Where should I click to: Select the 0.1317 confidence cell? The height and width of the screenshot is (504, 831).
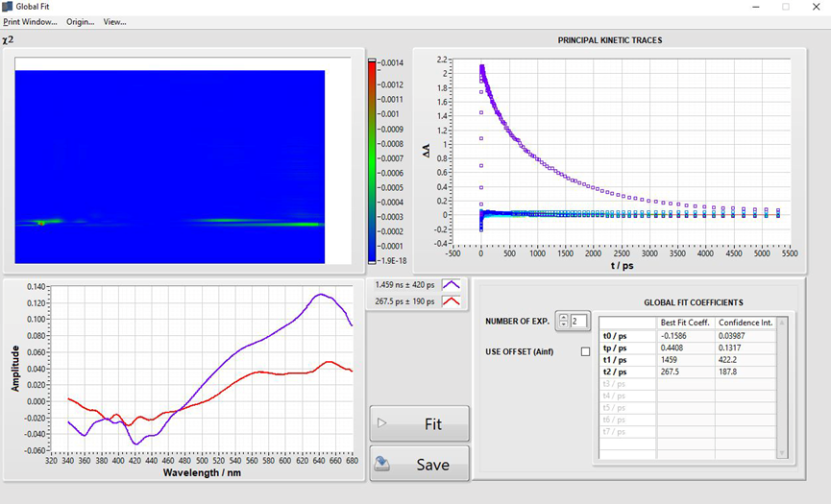pos(745,348)
